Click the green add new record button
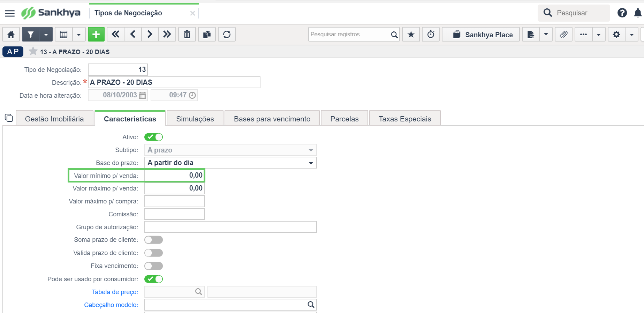Image resolution: width=644 pixels, height=313 pixels. click(x=96, y=34)
